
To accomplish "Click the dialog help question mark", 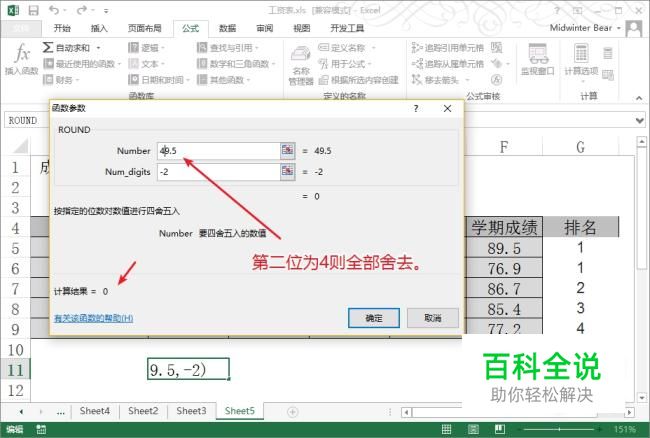I will [416, 109].
